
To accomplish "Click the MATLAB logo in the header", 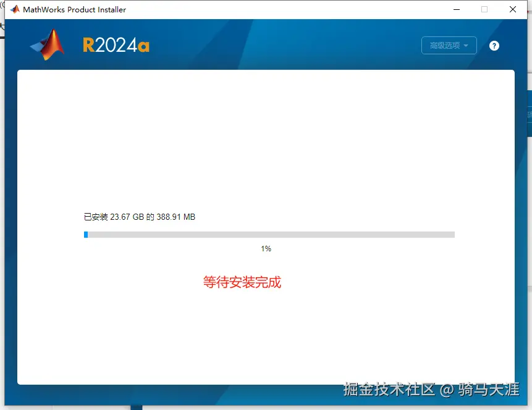I will pos(47,44).
